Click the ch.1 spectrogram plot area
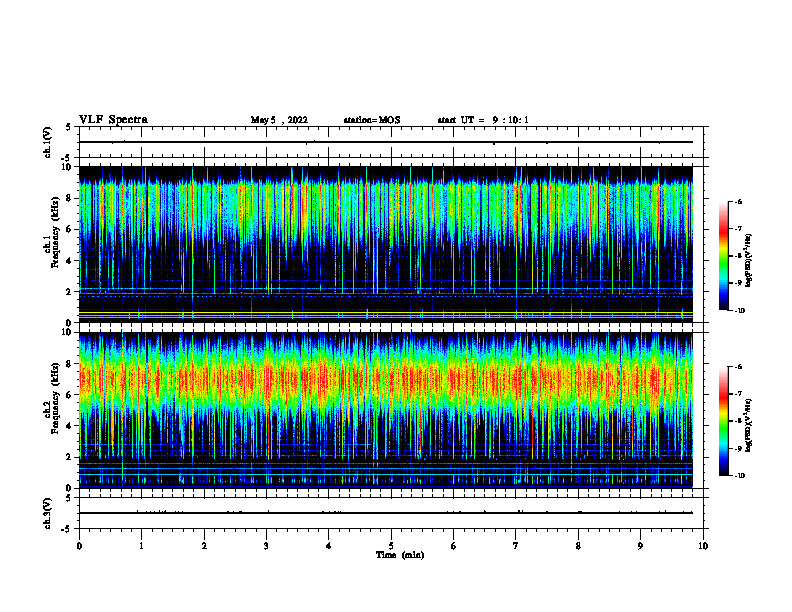The height and width of the screenshot is (612, 792). coord(385,244)
